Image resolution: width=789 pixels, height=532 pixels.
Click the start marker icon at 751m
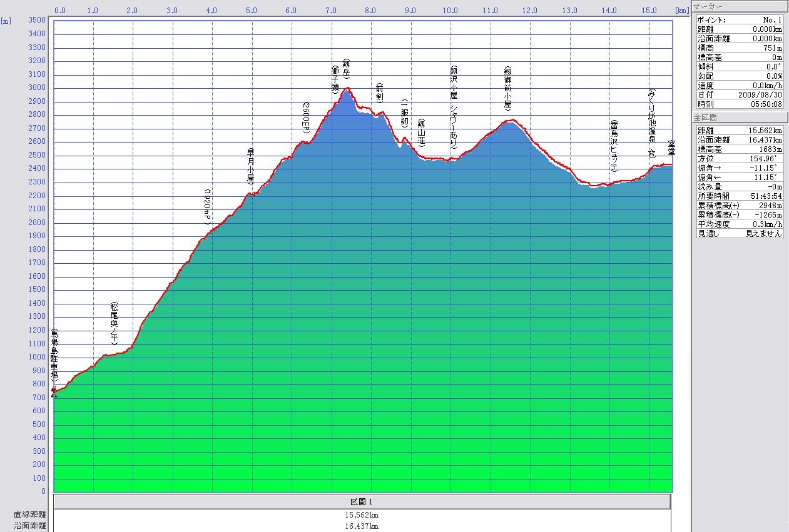[54, 392]
